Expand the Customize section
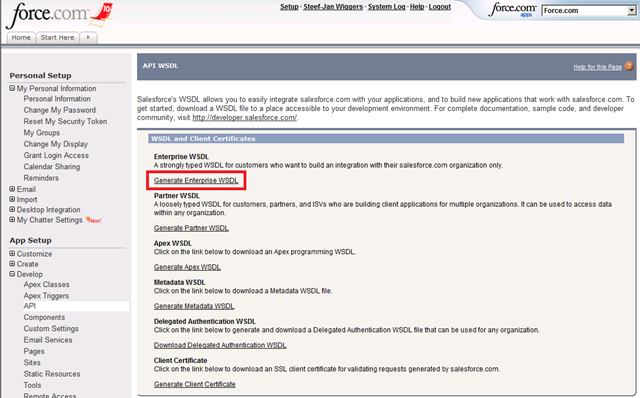Image resolution: width=640 pixels, height=398 pixels. tap(12, 253)
